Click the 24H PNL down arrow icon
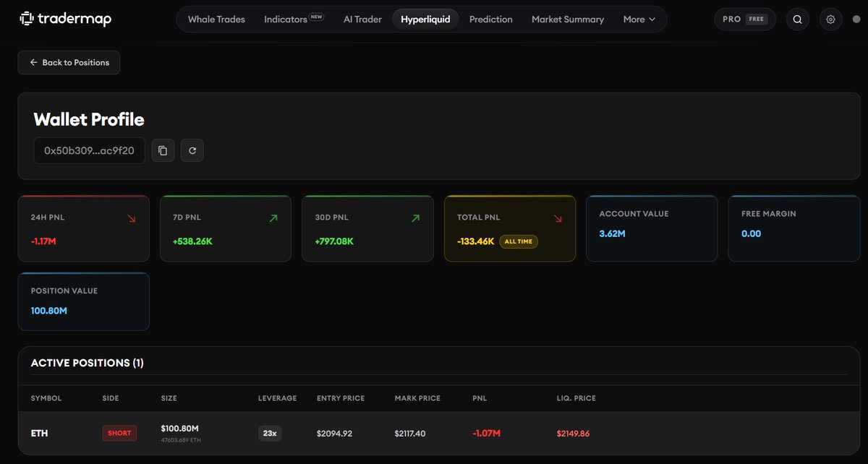Viewport: 868px width, 464px height. (131, 218)
